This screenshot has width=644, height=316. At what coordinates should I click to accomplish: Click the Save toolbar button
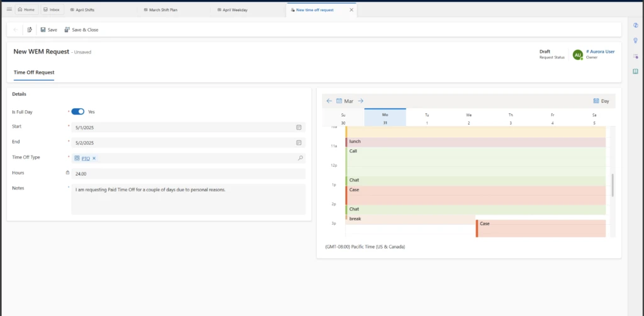click(48, 30)
